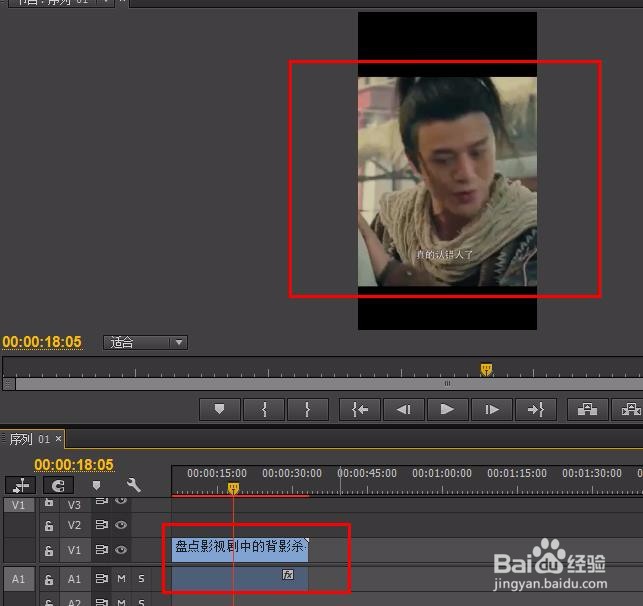The height and width of the screenshot is (606, 643).
Task: Toggle sync lock for track V2
Action: click(x=101, y=525)
